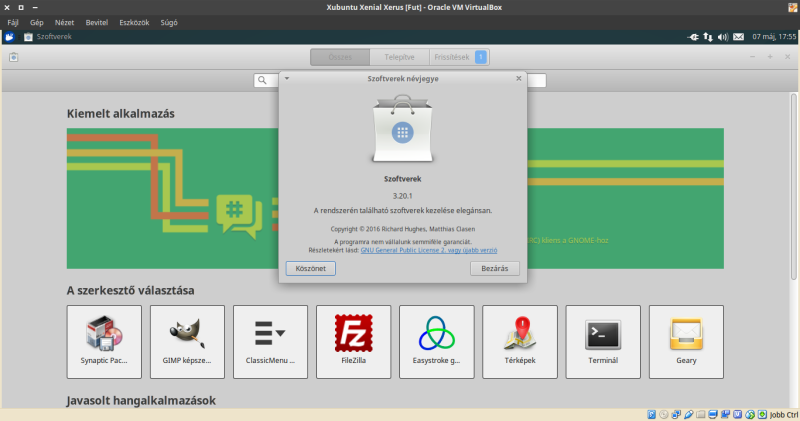
Task: Click the Javasolt hangalkalmazások heading
Action: (141, 401)
